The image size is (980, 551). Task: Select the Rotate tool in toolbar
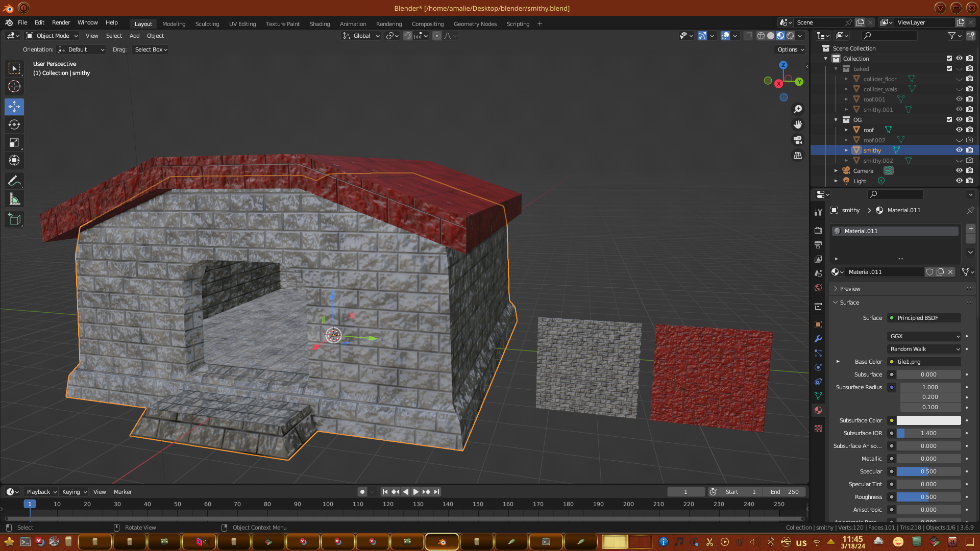pyautogui.click(x=14, y=124)
